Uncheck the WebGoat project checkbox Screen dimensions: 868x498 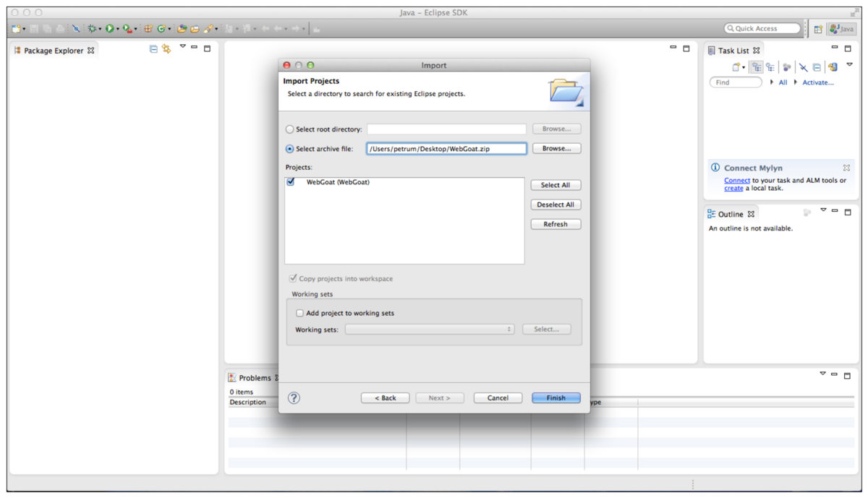click(291, 182)
